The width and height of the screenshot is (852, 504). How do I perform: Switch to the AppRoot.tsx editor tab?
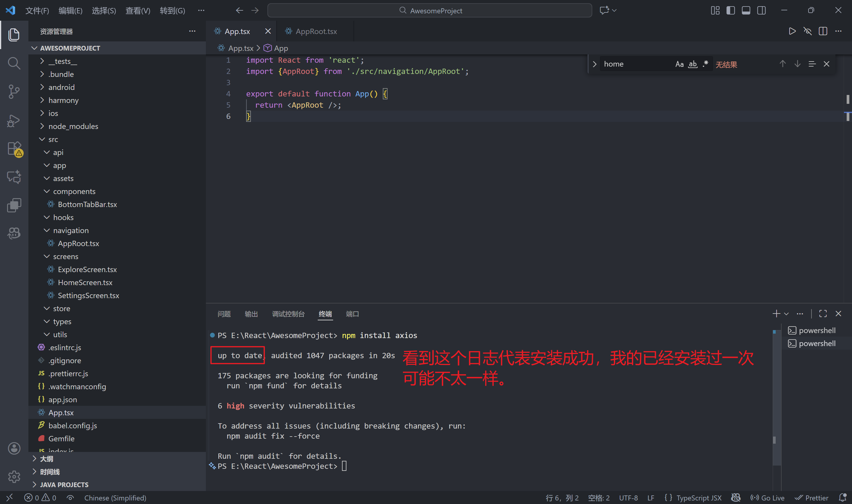point(316,31)
